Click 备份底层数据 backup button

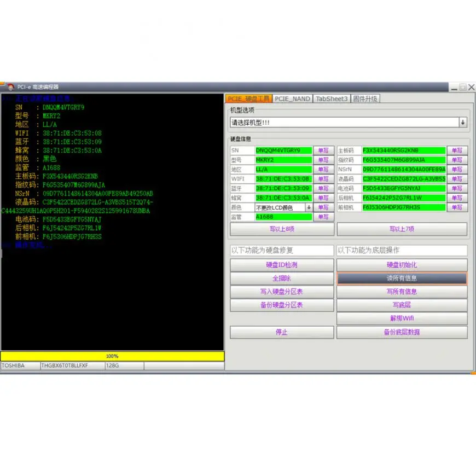[x=402, y=333]
